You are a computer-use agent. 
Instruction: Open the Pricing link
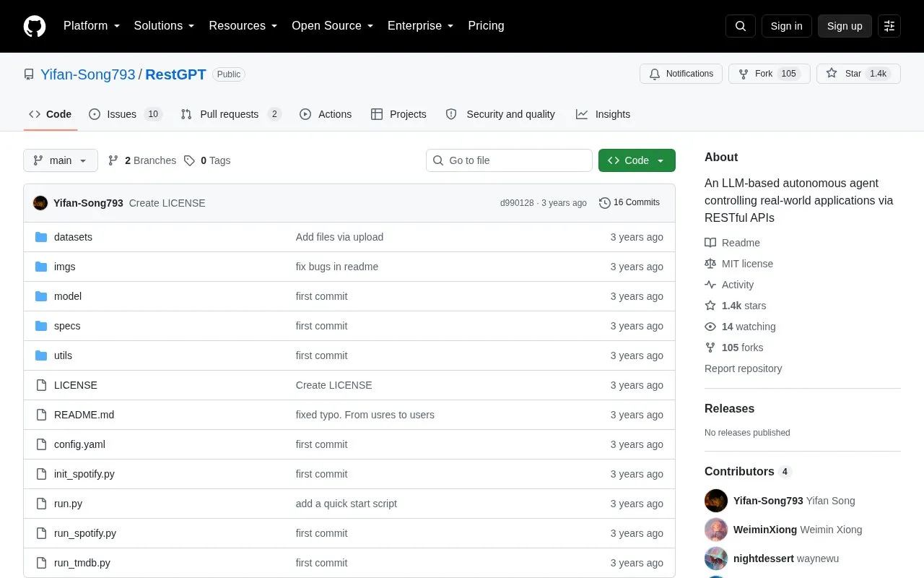coord(486,26)
